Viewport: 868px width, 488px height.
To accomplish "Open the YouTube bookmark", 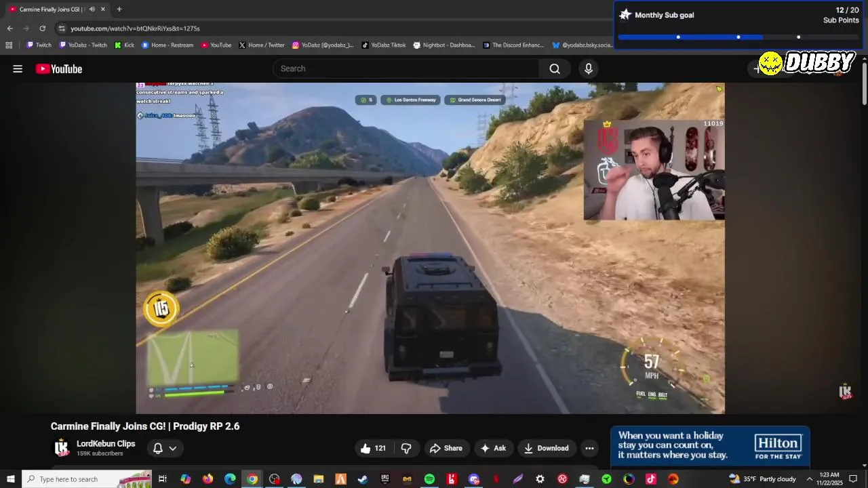I will 216,45.
